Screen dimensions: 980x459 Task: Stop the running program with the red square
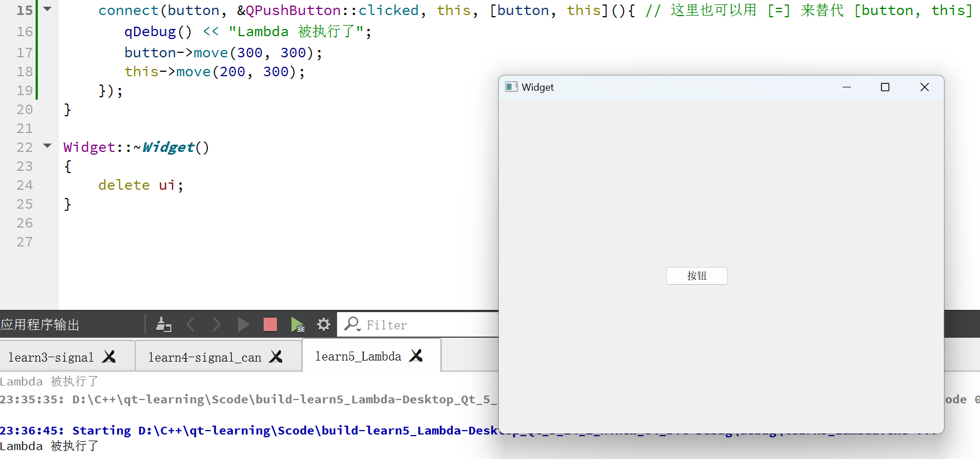[x=270, y=324]
